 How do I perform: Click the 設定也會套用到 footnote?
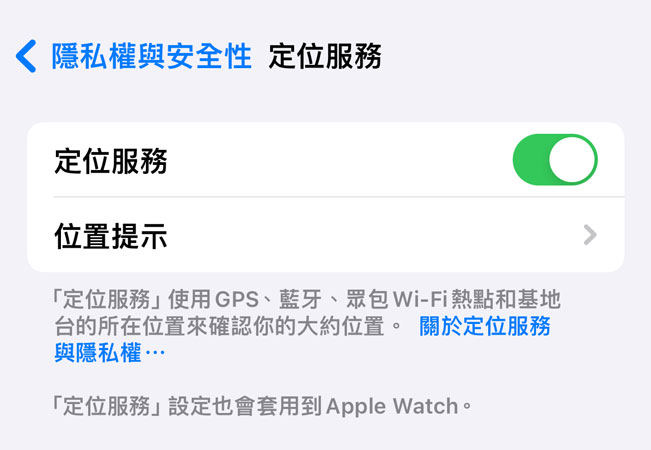[245, 406]
